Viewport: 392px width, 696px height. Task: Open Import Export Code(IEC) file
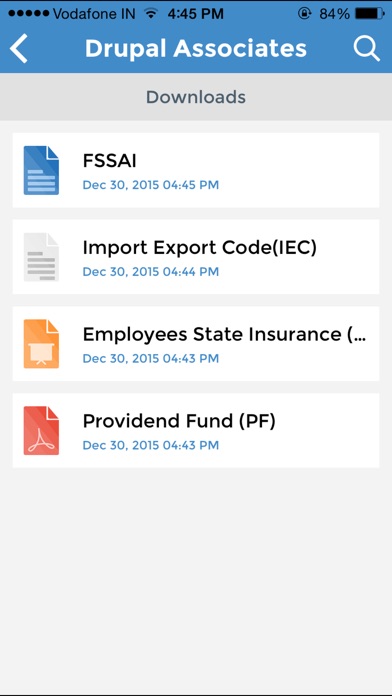196,257
